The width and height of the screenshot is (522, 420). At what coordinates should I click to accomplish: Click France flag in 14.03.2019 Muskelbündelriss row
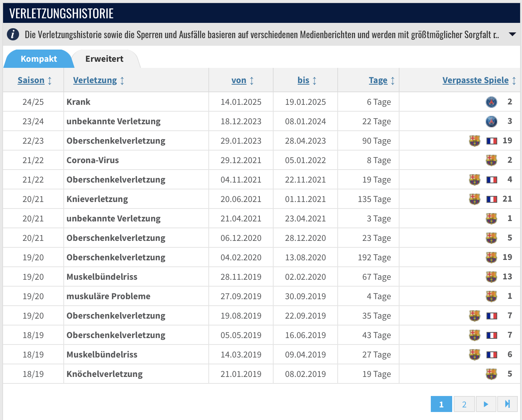[492, 355]
